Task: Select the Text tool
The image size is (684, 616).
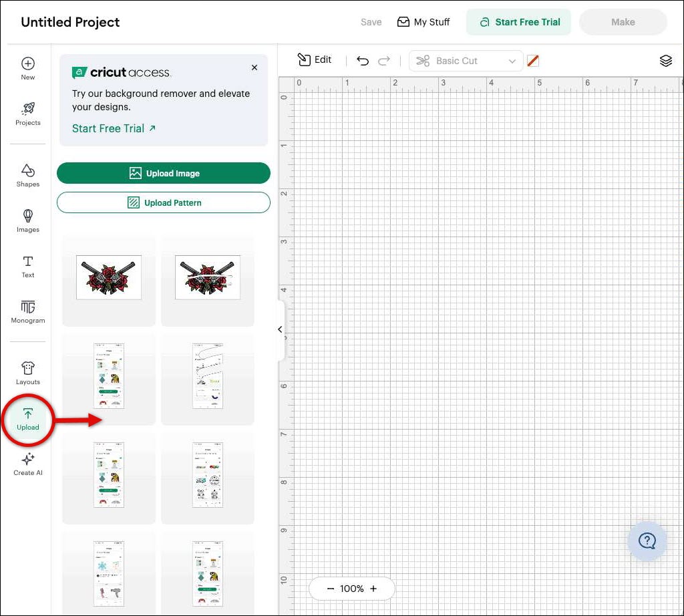Action: (27, 266)
